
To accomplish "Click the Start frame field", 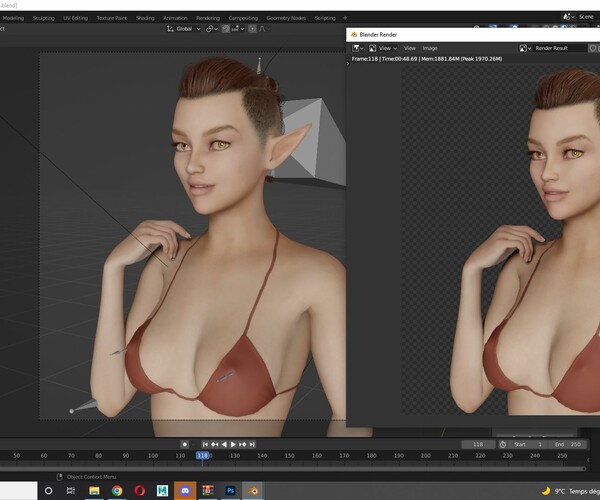I will pyautogui.click(x=528, y=445).
